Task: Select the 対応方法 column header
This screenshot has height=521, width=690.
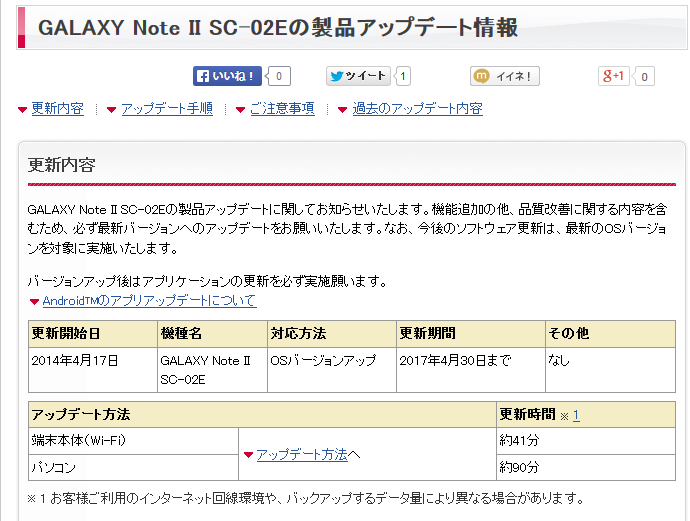Action: tap(332, 334)
